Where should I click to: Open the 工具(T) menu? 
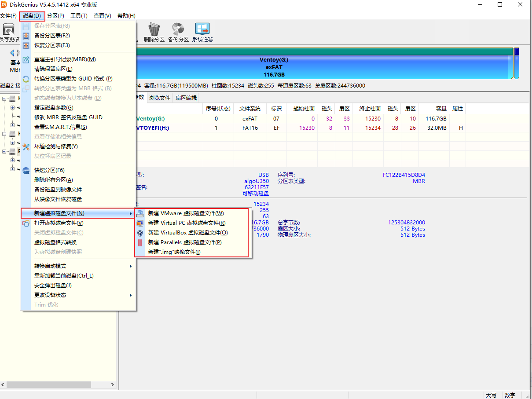click(x=79, y=15)
